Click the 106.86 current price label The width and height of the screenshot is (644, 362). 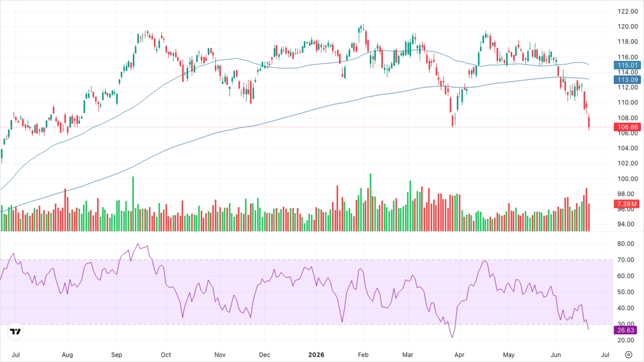(x=627, y=127)
